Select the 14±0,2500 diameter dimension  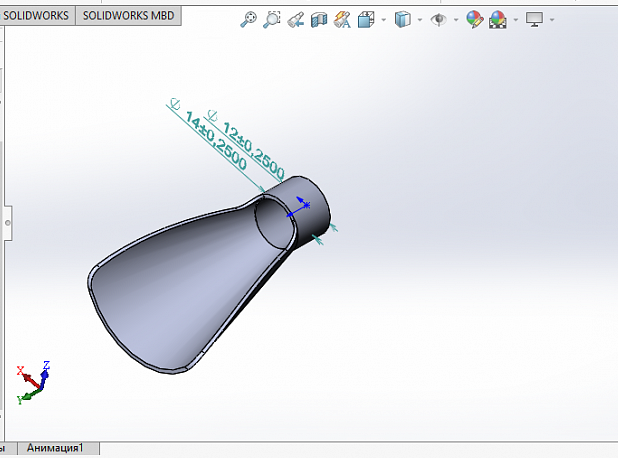coord(217,140)
